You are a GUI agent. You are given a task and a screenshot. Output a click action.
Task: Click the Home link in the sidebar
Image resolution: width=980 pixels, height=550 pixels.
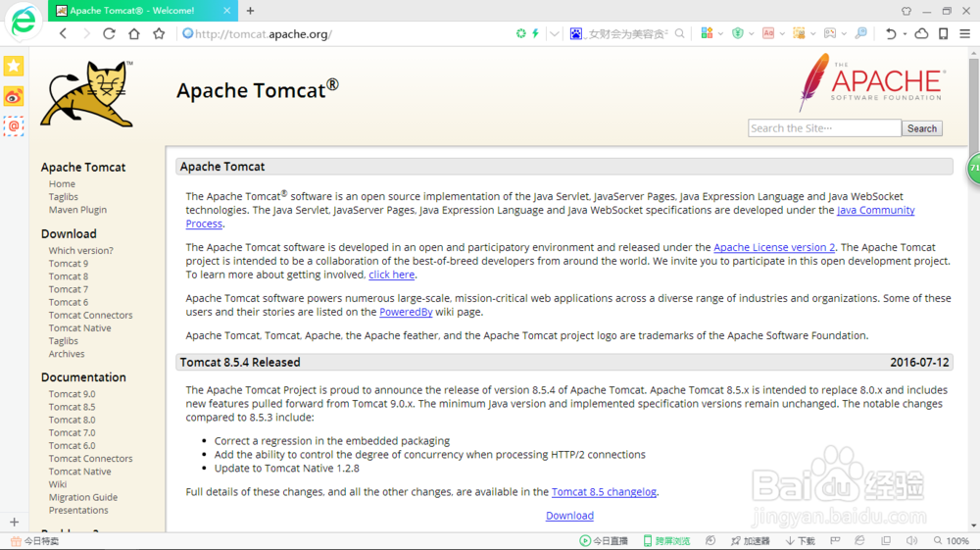point(62,183)
